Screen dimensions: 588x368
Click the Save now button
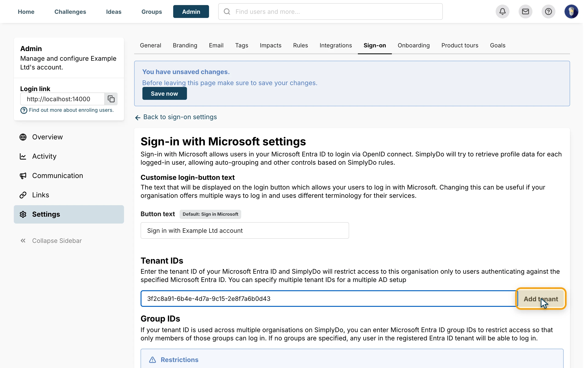(x=164, y=93)
